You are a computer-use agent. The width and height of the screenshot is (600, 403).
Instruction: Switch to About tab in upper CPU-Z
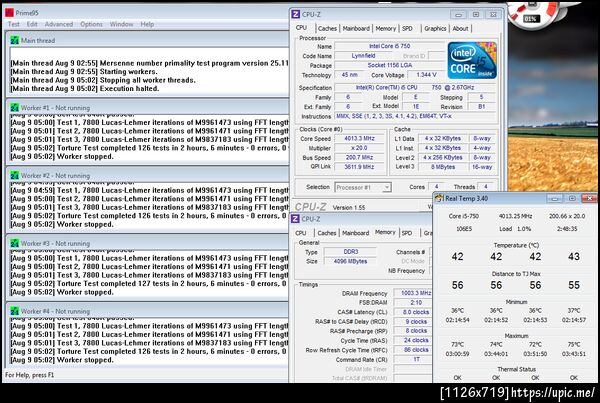point(460,28)
